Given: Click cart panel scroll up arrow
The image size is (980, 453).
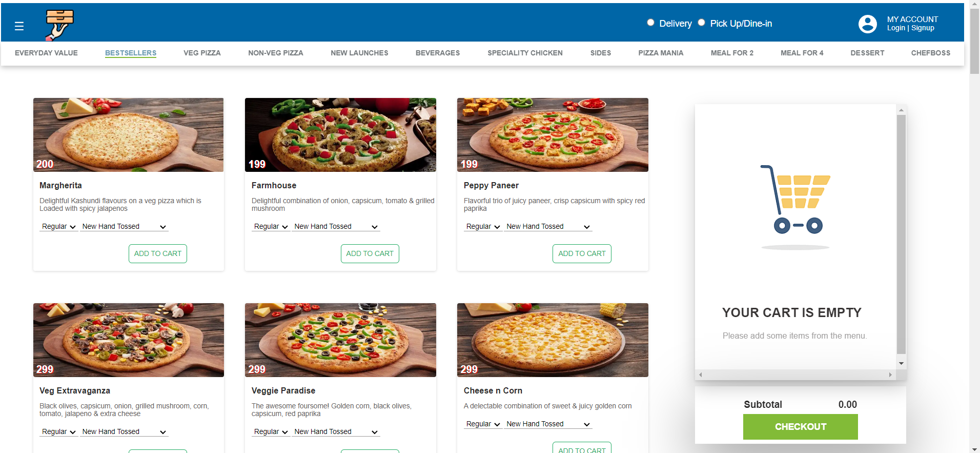Looking at the screenshot, I should pyautogui.click(x=901, y=110).
